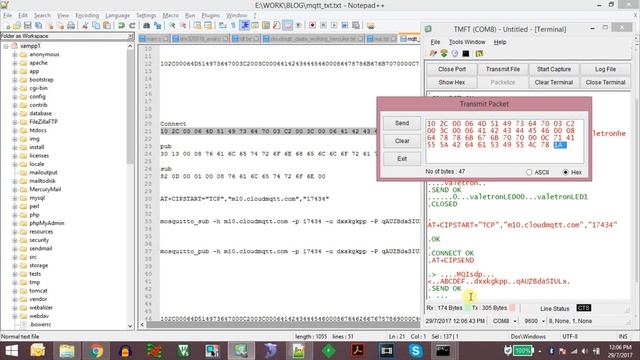This screenshot has width=640, height=360.
Task: Click the Cut scissors icon in Notepad++
Action: pyautogui.click(x=85, y=25)
